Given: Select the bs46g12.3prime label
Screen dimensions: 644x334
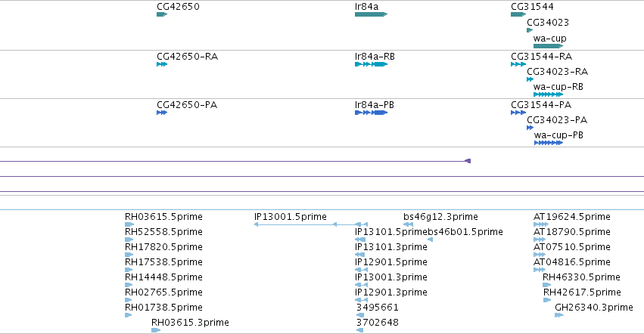Looking at the screenshot, I should coord(440,217).
